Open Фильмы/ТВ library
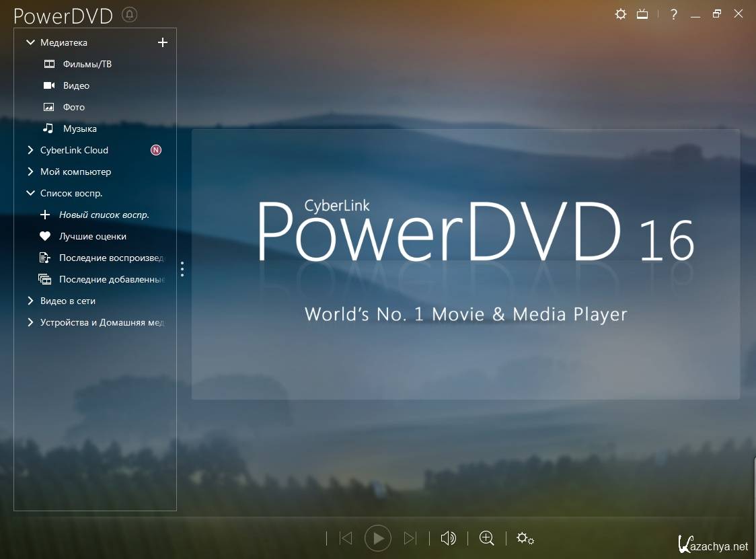The width and height of the screenshot is (756, 559). tap(87, 64)
